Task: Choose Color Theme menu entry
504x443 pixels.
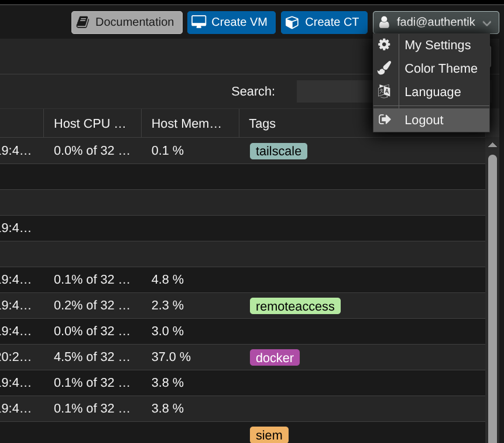Action: (441, 69)
